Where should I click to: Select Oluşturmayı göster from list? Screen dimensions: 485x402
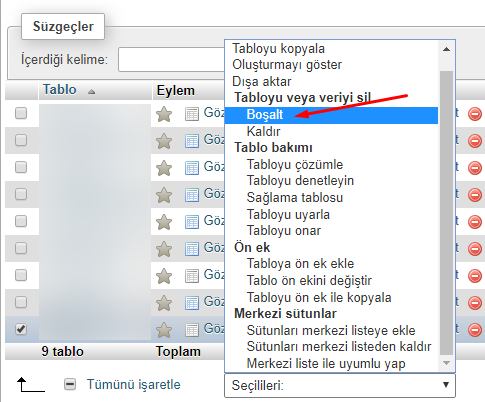click(331, 65)
